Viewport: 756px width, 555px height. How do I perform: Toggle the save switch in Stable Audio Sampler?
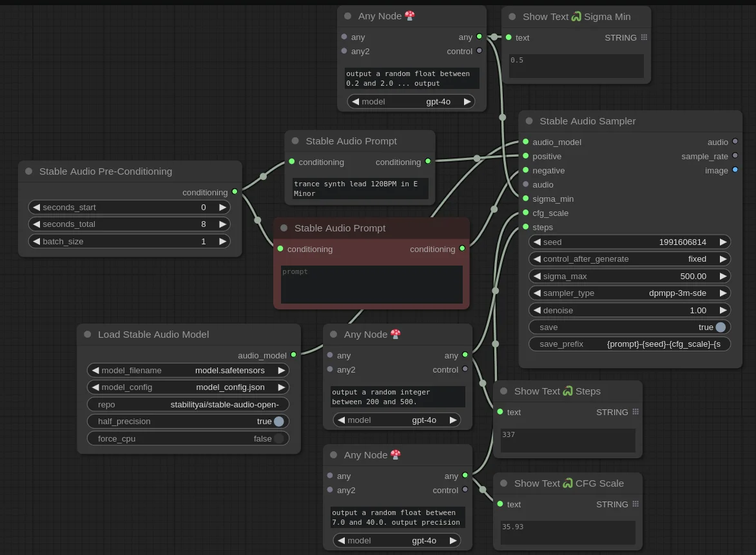coord(721,327)
